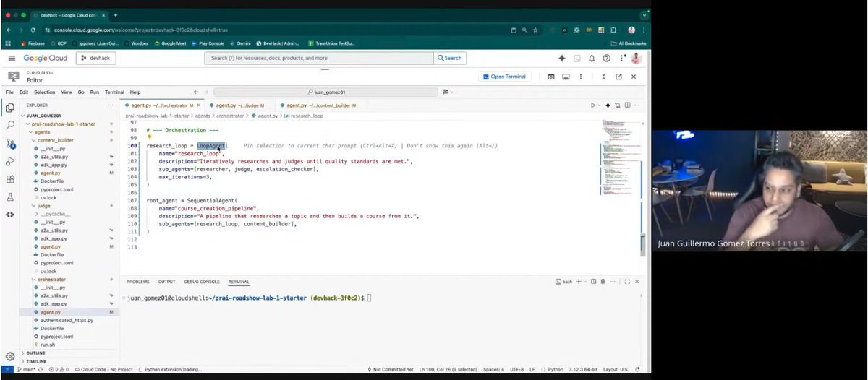Open the Selection menu
The width and height of the screenshot is (868, 380).
point(44,92)
